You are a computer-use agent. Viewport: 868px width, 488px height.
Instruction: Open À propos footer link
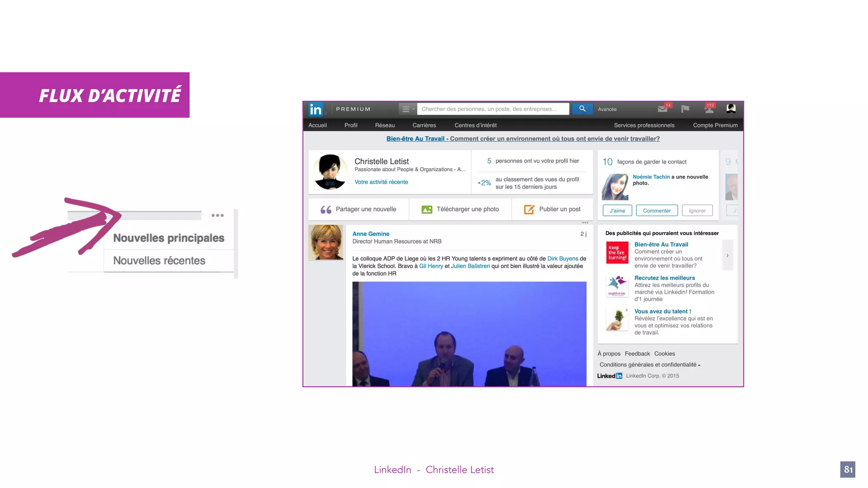coord(609,354)
